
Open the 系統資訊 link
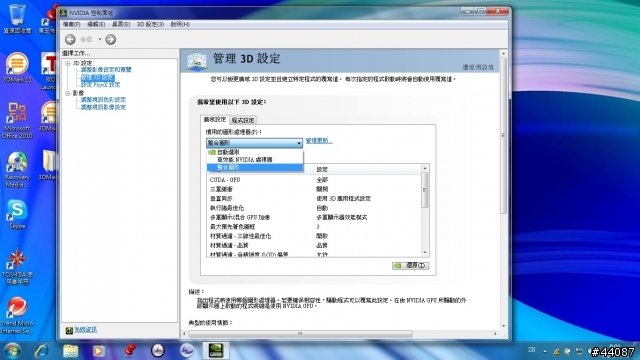(85, 329)
